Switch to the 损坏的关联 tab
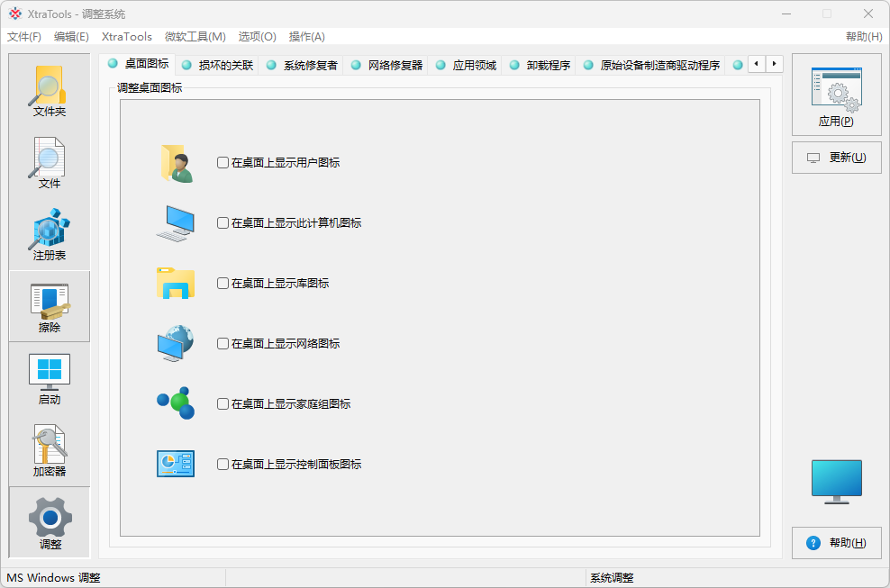The width and height of the screenshot is (890, 588). click(x=217, y=65)
